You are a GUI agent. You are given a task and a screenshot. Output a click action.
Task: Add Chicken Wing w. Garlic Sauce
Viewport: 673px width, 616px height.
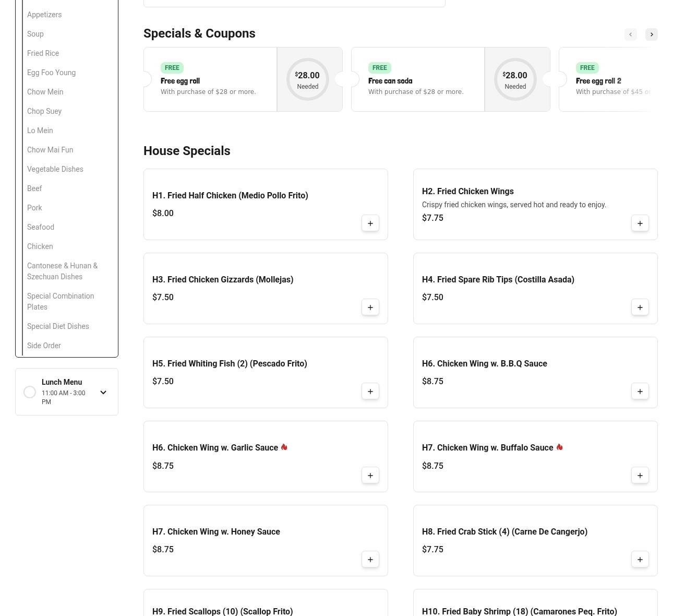click(x=370, y=476)
